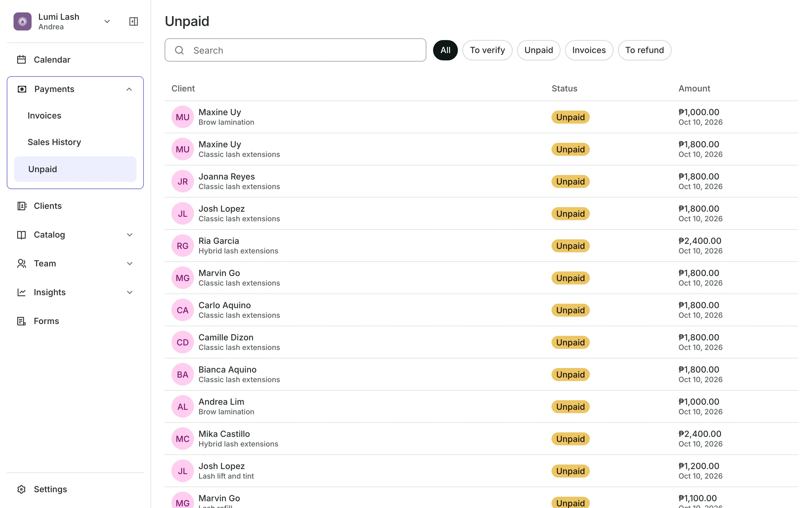The width and height of the screenshot is (812, 508).
Task: Open Maxine Uy Brow lamination entry
Action: (x=482, y=117)
